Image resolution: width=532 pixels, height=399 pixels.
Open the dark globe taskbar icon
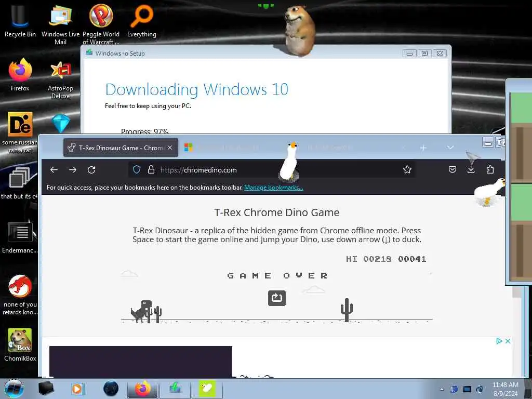coord(111,389)
